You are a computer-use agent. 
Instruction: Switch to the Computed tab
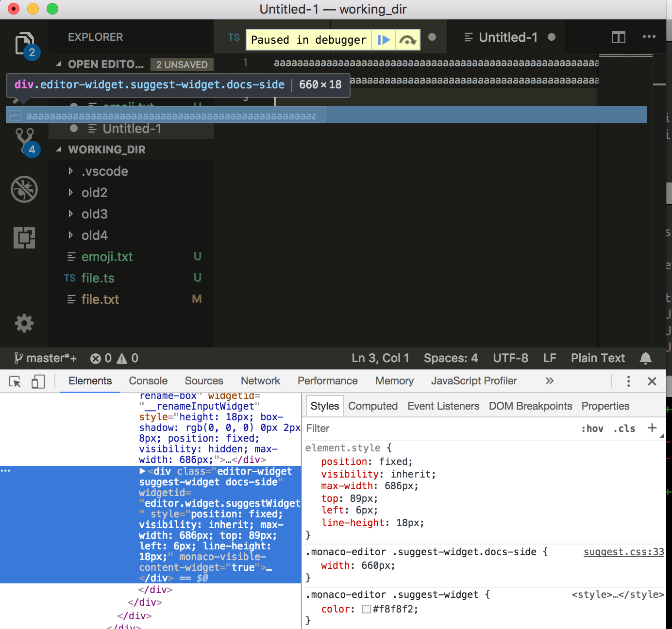click(x=372, y=406)
